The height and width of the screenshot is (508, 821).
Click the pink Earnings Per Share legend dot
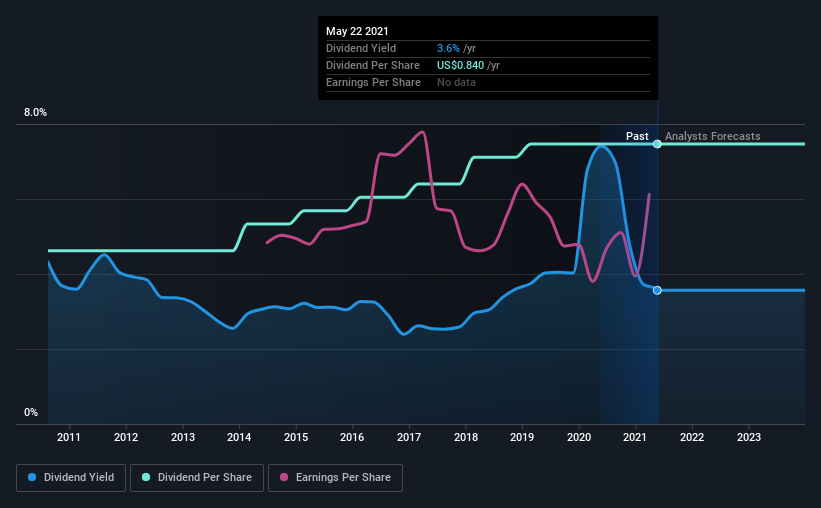point(283,478)
